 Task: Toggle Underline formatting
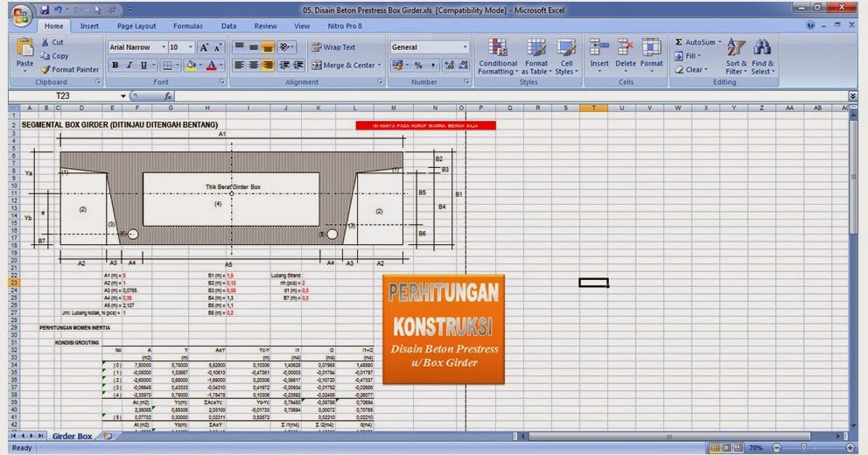click(x=143, y=66)
